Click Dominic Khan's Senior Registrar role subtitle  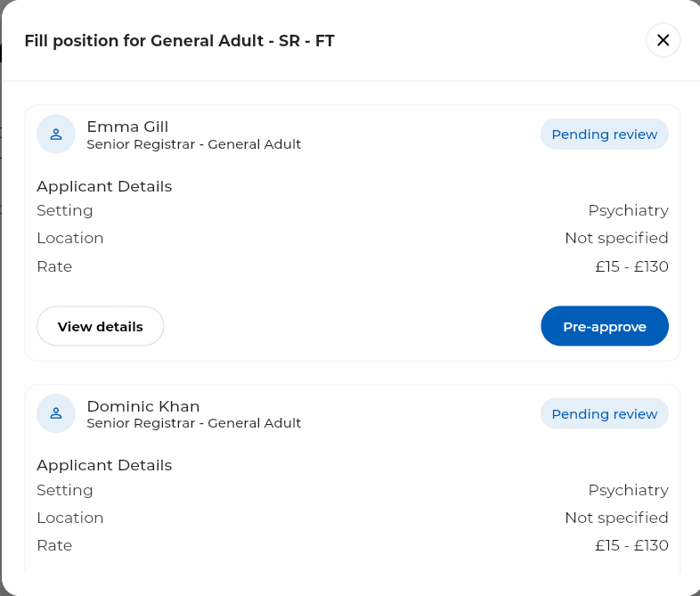click(x=193, y=423)
